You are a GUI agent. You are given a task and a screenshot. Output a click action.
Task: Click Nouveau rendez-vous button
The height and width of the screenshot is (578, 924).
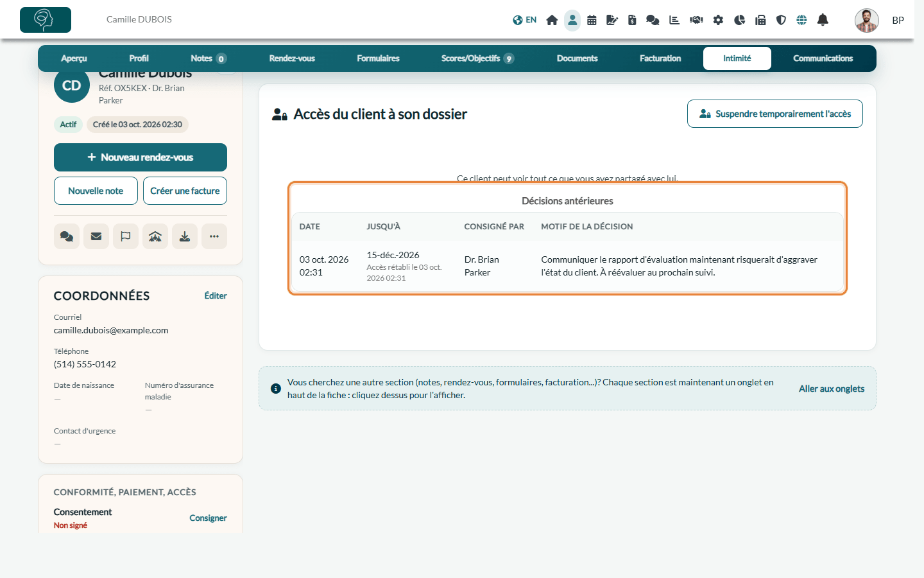141,157
